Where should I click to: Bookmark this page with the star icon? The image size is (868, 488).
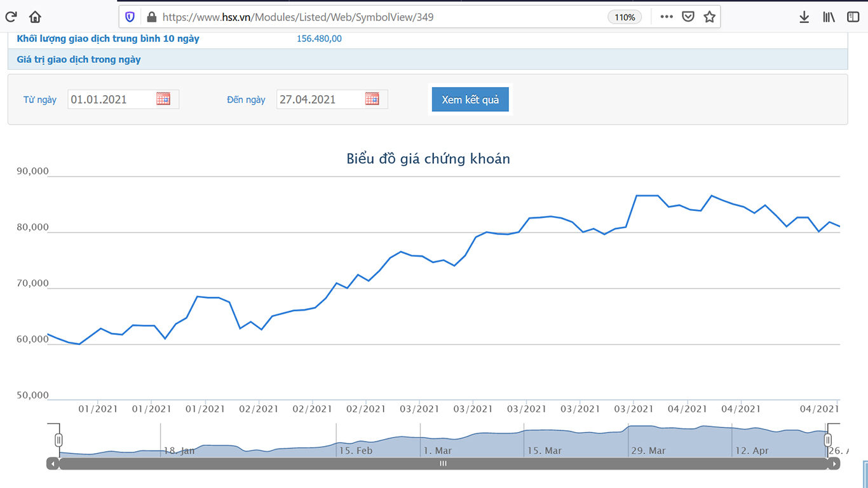710,17
